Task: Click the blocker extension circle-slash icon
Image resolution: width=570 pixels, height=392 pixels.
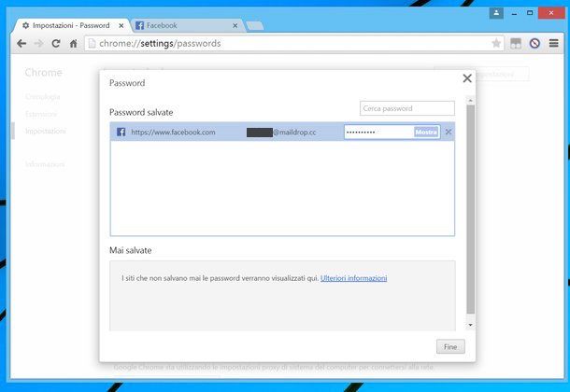Action: coord(534,44)
